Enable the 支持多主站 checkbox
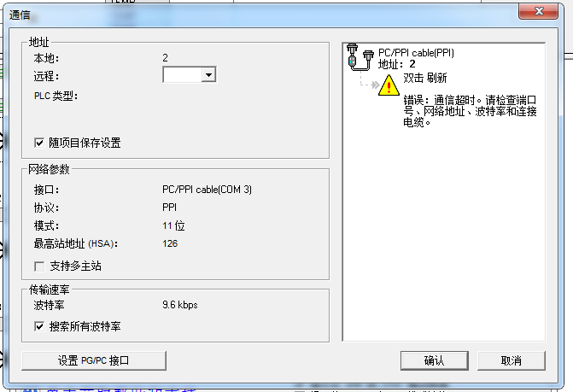 click(39, 266)
